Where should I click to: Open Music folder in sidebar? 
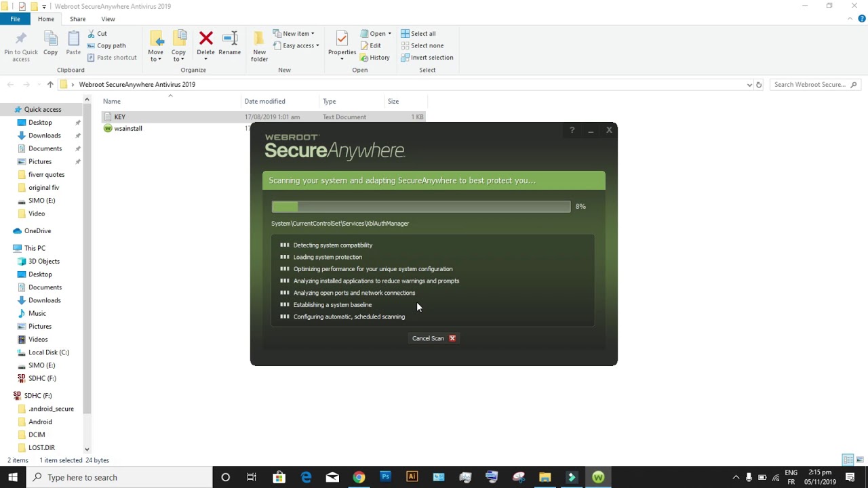click(37, 313)
